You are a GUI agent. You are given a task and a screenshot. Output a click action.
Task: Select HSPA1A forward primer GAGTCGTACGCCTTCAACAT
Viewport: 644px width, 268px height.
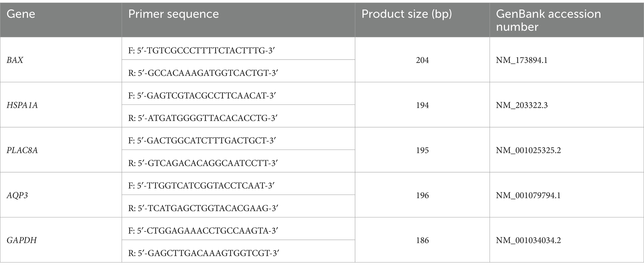202,95
